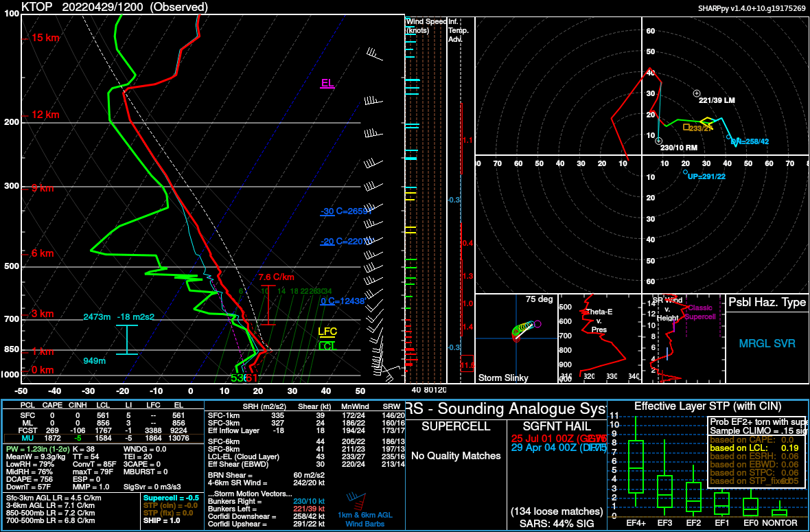
Task: Click the 221/39 LM marker on the hodograph
Action: click(x=697, y=93)
